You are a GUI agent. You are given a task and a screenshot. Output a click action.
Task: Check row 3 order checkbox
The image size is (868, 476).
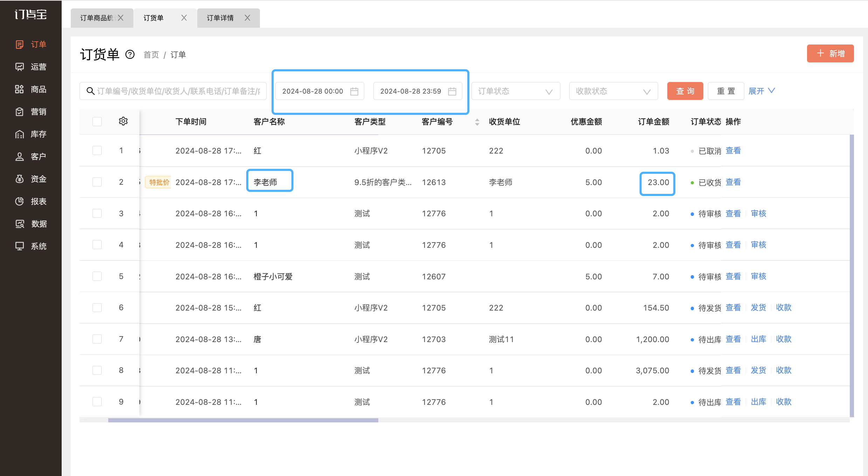(97, 213)
